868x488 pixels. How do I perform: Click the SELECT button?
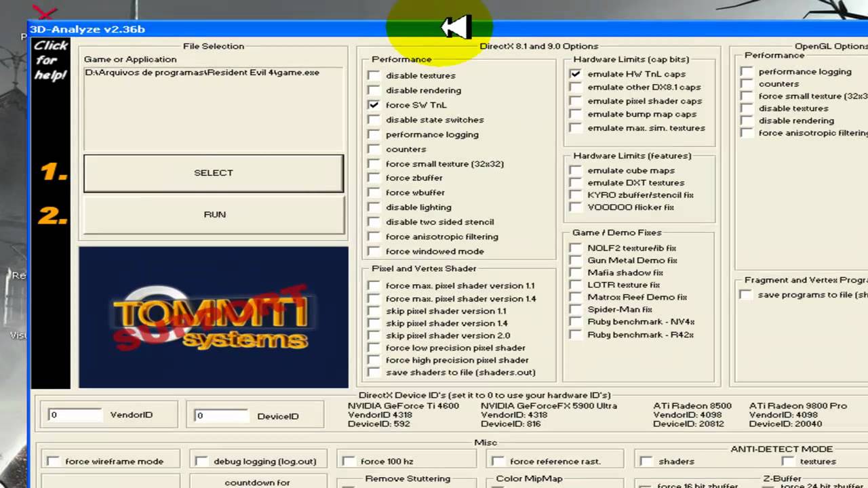click(x=213, y=173)
